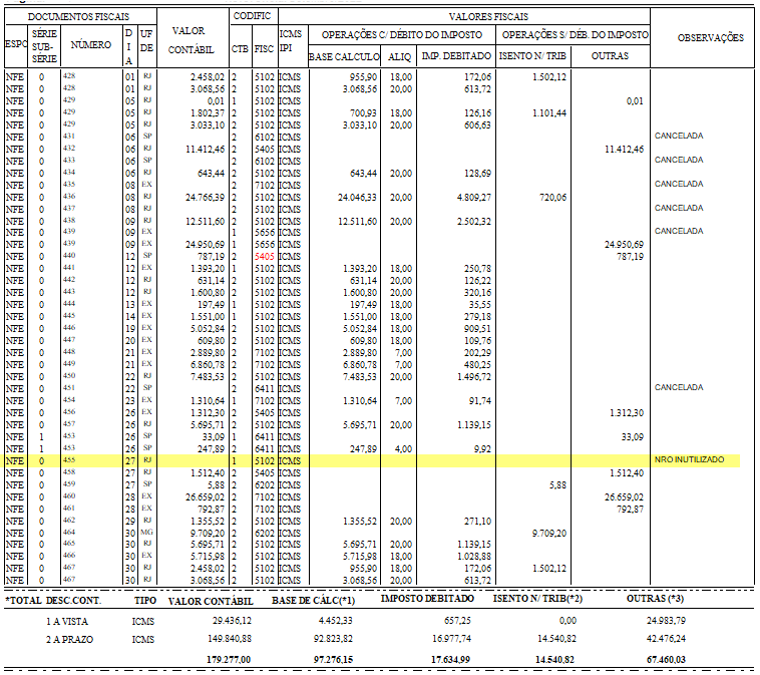
Task: Click the 'BASE DE CÁLC(*1)' totals header
Action: click(x=313, y=601)
